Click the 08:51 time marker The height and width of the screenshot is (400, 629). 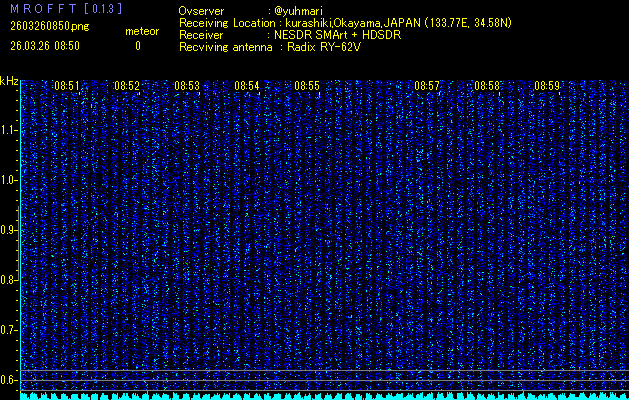67,87
